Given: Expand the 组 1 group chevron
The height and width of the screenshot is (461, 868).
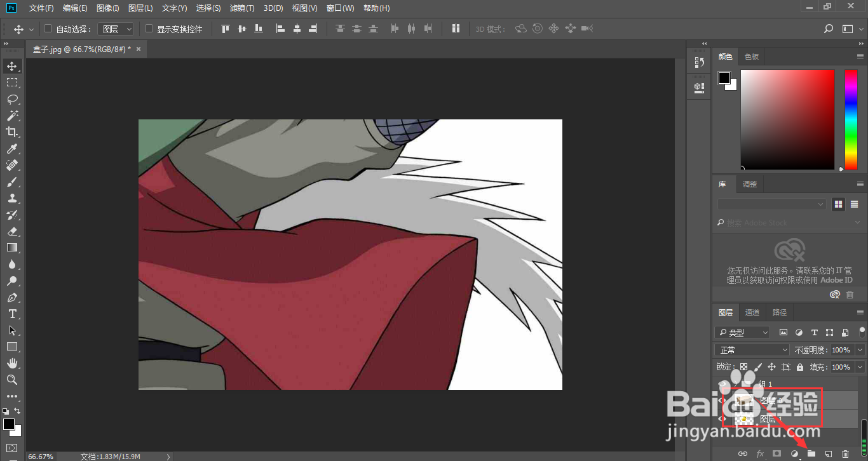Looking at the screenshot, I should [x=736, y=384].
